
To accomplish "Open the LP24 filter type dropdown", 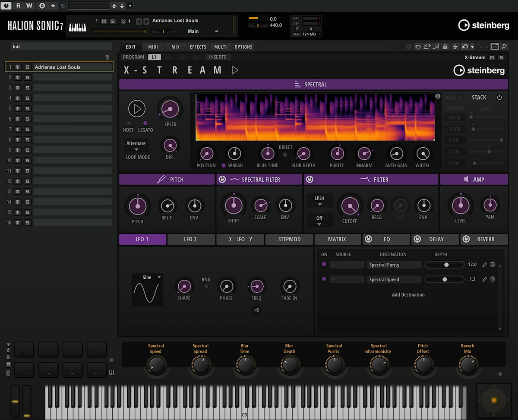I will click(x=319, y=201).
